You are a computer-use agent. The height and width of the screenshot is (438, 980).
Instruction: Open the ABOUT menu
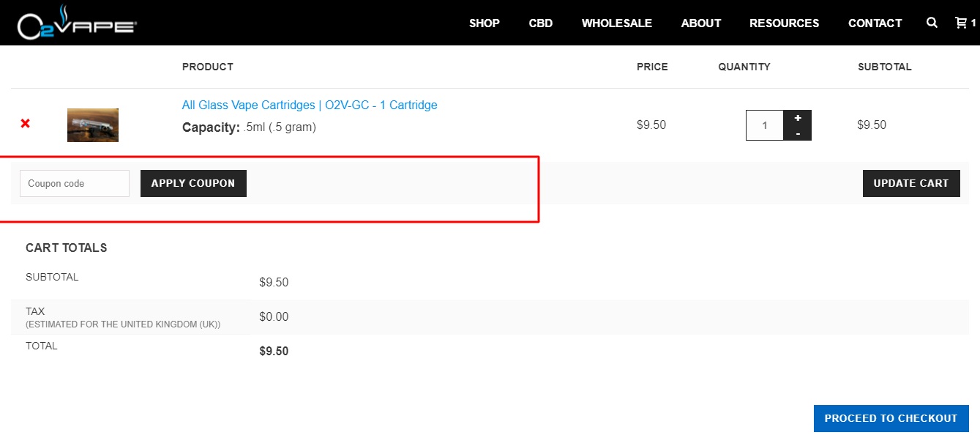[x=701, y=23]
